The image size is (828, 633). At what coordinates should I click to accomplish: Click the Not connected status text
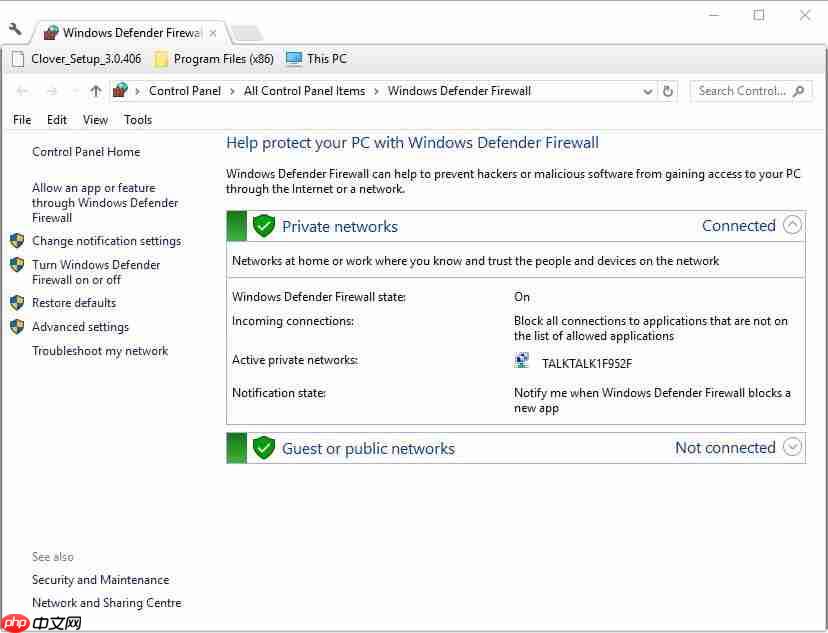[x=725, y=448]
